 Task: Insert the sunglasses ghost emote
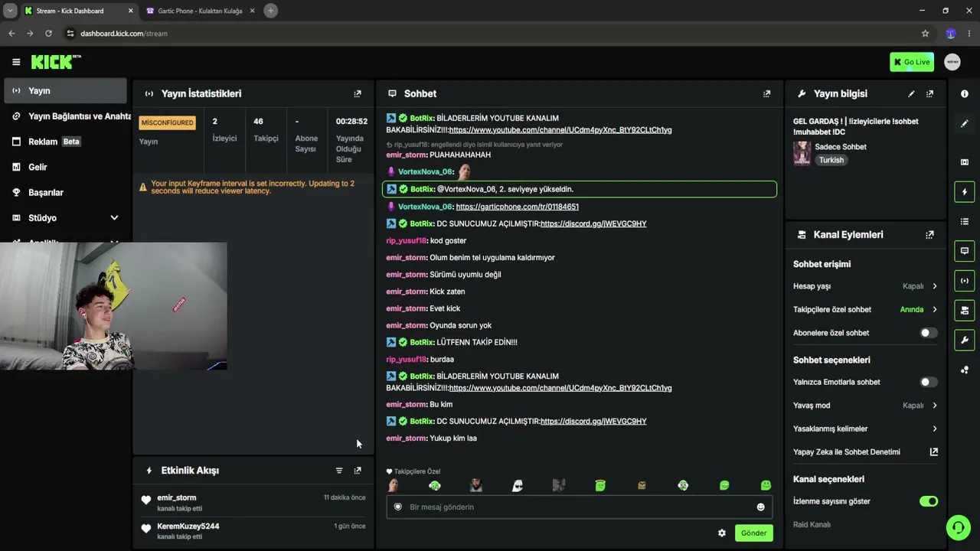point(518,485)
